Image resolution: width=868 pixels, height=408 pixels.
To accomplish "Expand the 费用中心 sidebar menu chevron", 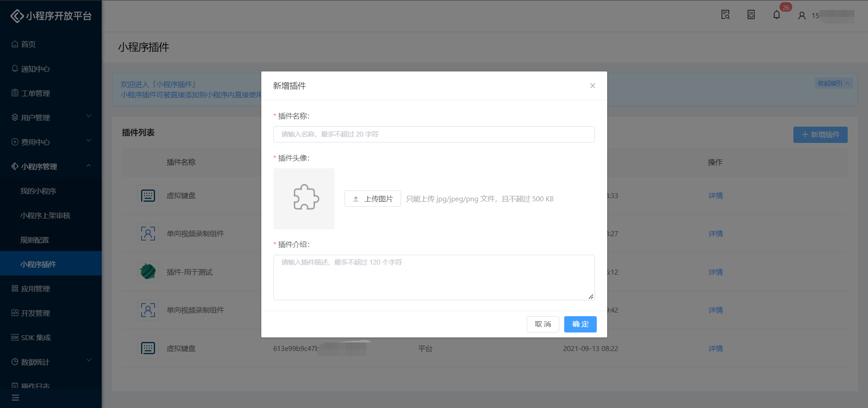I will coord(89,141).
